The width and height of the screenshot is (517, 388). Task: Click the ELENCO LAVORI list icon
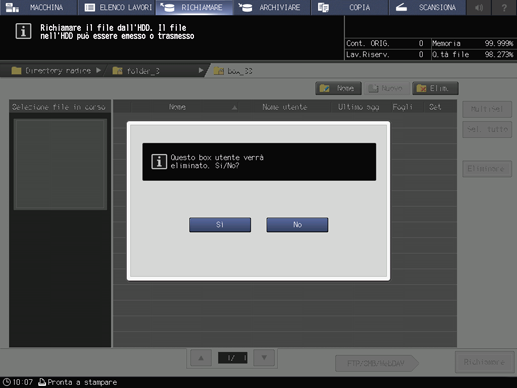(x=90, y=7)
